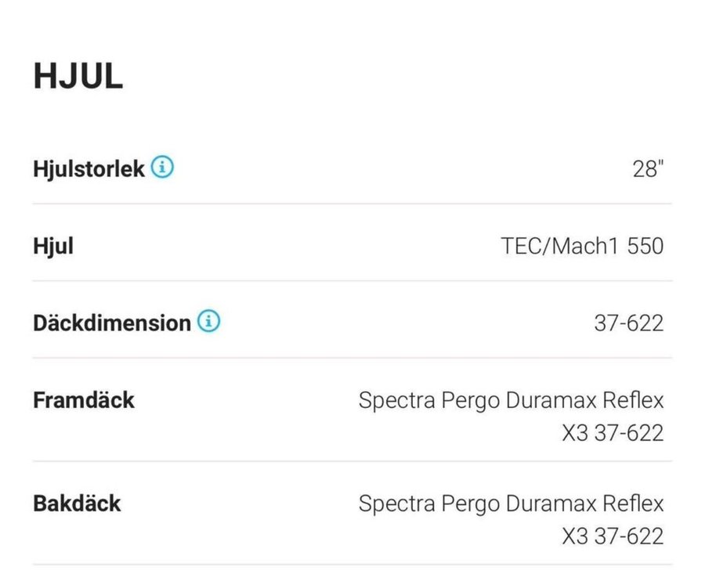
Task: Select the Framdäck label
Action: [x=84, y=400]
